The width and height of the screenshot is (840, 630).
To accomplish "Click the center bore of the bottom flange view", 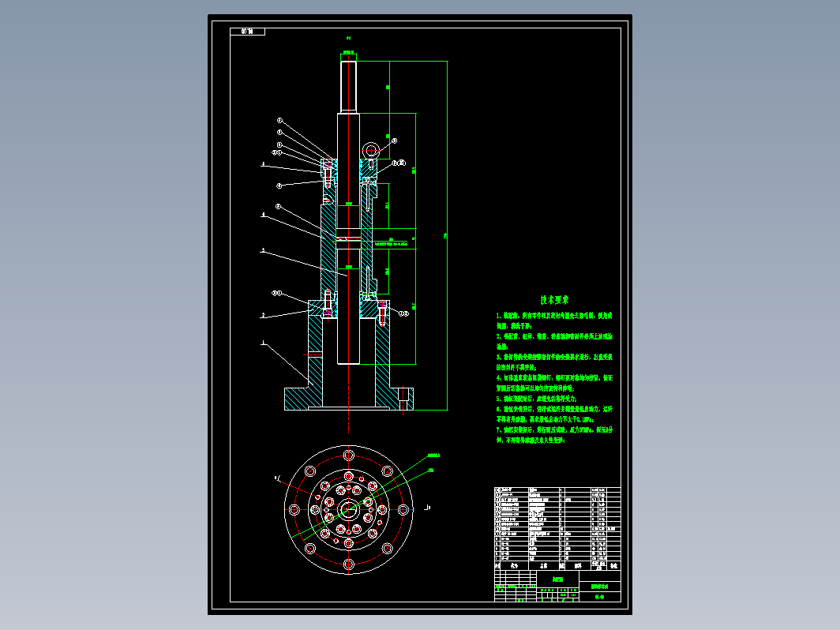I will point(348,509).
